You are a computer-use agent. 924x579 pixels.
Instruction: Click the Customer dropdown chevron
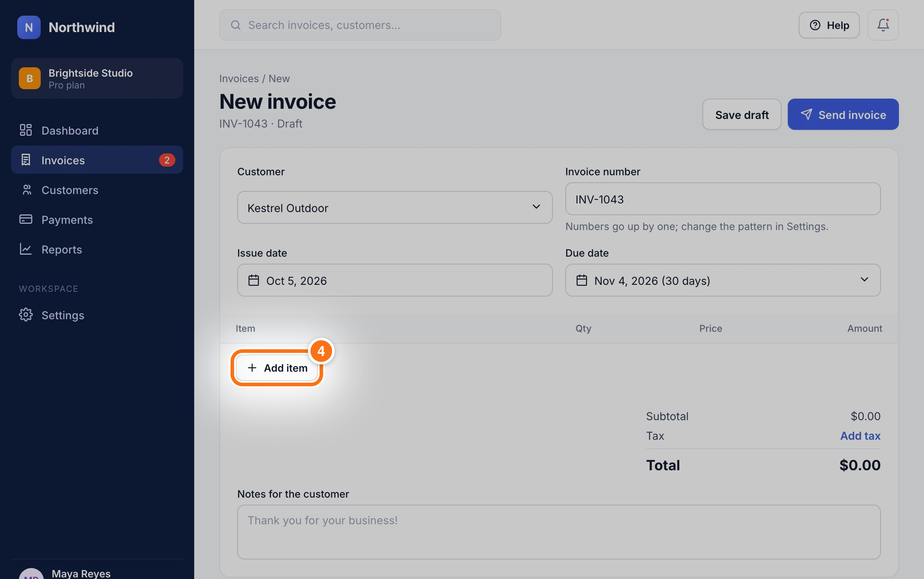click(x=536, y=207)
